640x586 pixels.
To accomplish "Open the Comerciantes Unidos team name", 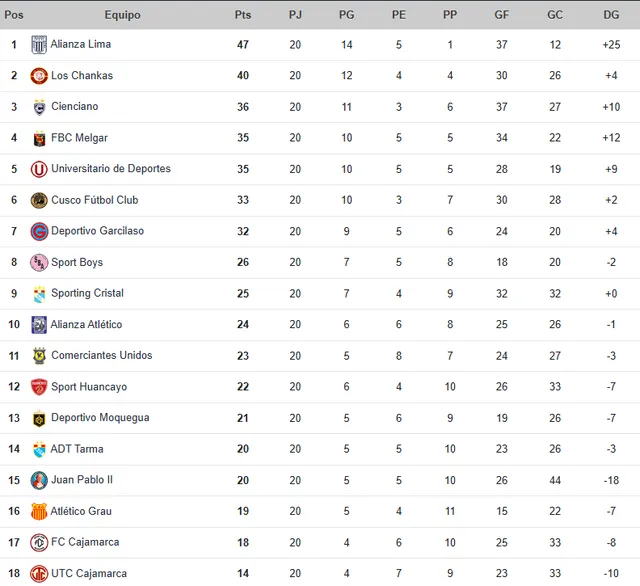I will [x=102, y=355].
